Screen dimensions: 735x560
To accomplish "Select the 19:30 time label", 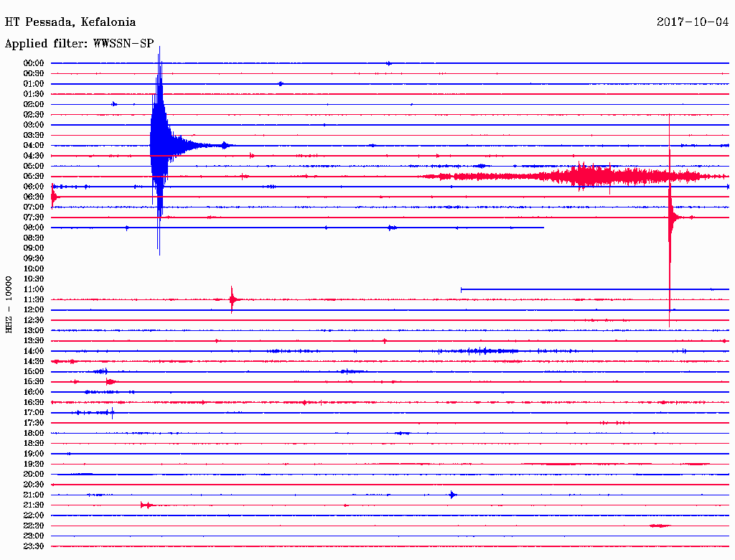I will pos(34,465).
